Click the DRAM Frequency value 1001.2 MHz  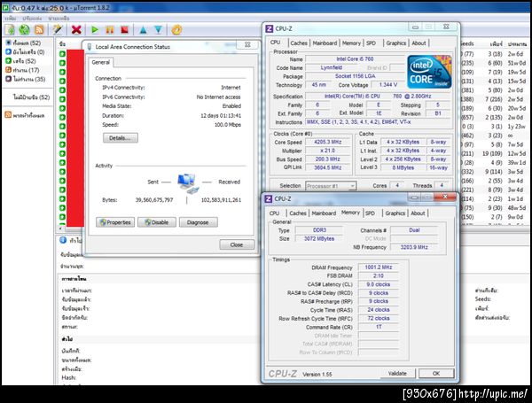[x=379, y=267]
